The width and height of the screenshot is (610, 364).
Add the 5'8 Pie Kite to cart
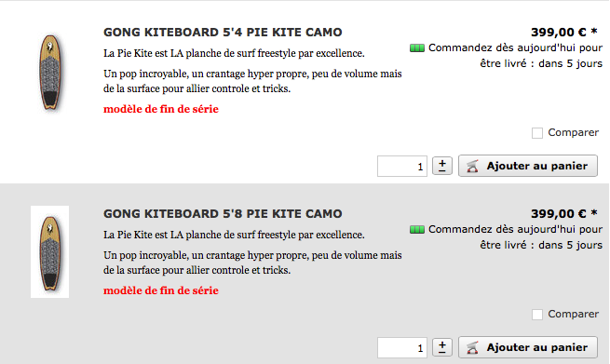click(528, 347)
